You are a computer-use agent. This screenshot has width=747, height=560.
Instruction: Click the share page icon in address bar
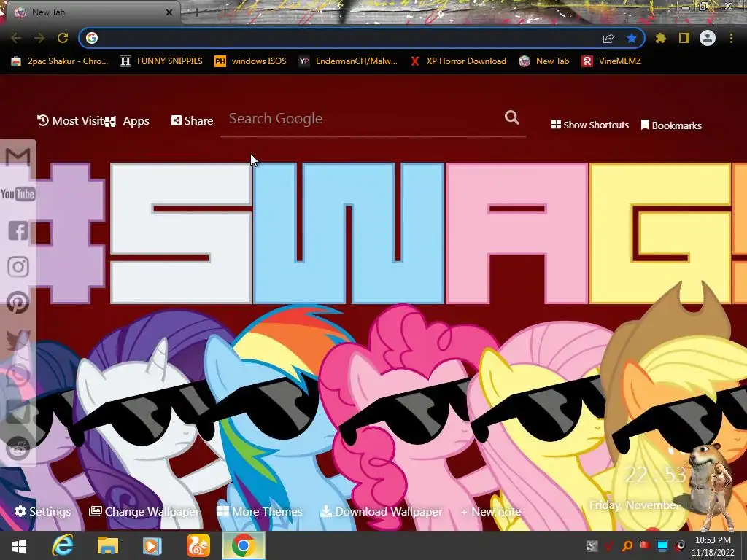608,38
